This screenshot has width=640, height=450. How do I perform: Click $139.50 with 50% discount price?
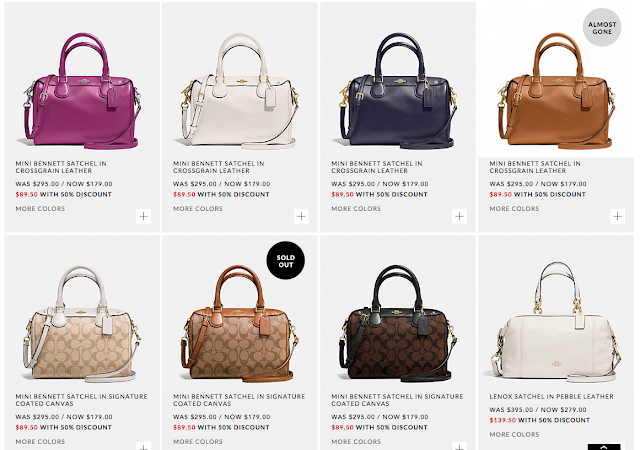[540, 420]
